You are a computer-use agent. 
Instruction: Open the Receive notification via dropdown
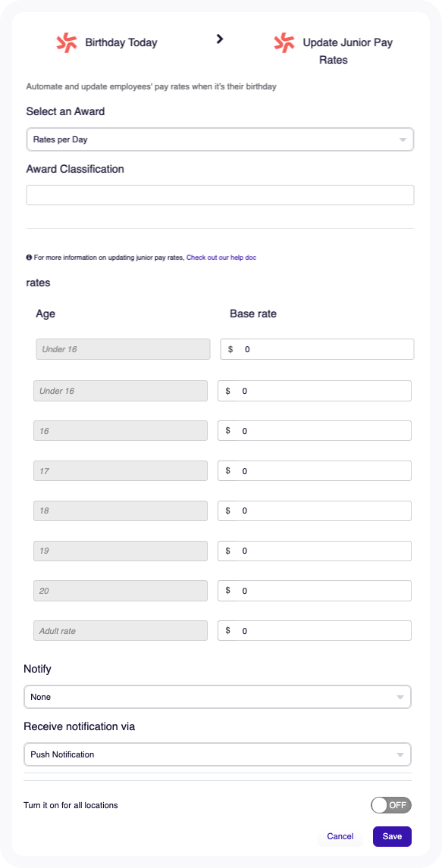pos(218,754)
